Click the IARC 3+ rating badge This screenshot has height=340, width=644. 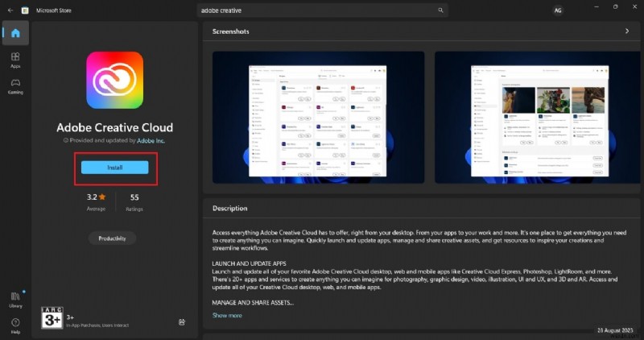pyautogui.click(x=52, y=317)
